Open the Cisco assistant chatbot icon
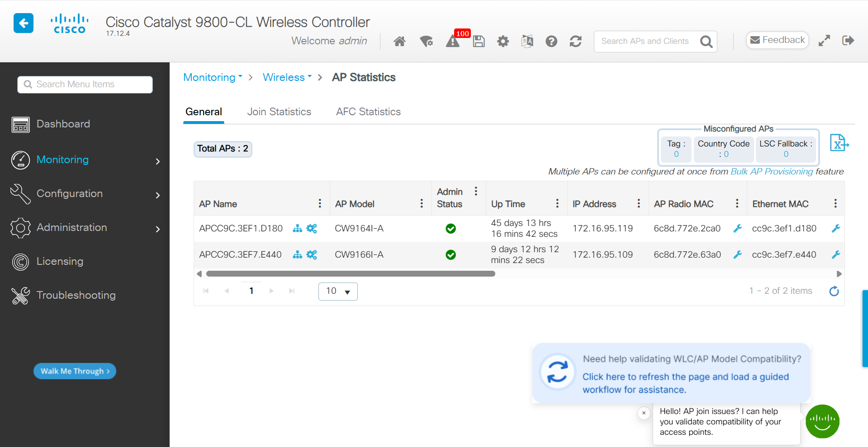The image size is (868, 447). tap(822, 421)
